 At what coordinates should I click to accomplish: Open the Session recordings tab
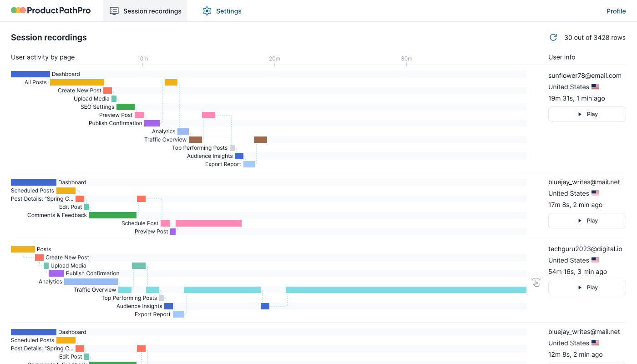145,11
